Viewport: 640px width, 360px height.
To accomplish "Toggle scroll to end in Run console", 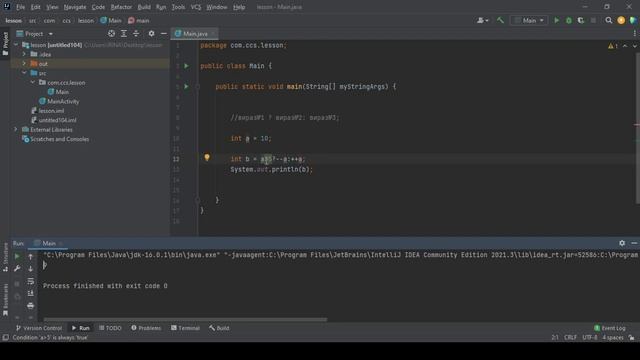I will coord(30,293).
